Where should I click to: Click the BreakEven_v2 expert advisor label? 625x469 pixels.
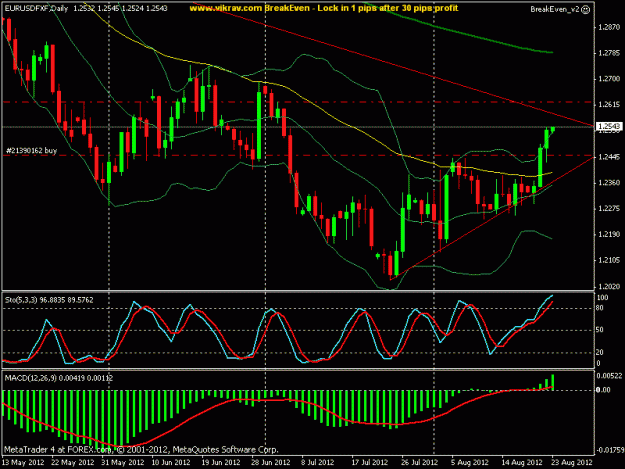(555, 10)
